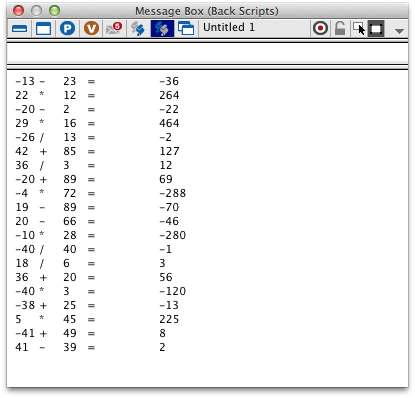Toggle the red target record button

(321, 29)
